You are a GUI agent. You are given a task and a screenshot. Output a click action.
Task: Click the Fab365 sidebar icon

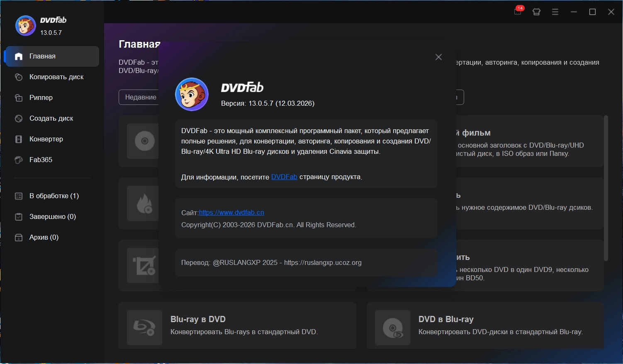pyautogui.click(x=19, y=160)
